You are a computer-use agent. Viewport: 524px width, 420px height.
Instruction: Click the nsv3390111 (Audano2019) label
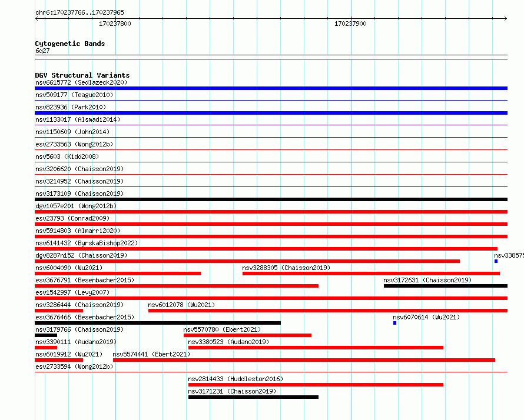(x=76, y=342)
